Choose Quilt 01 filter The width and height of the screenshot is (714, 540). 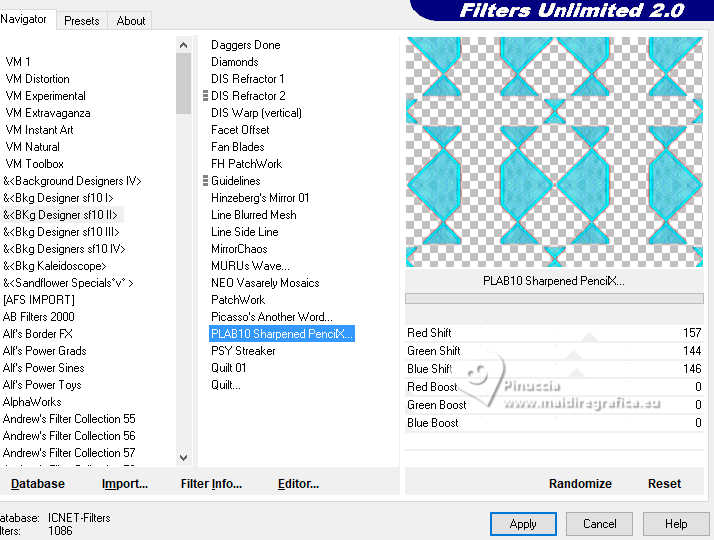[x=229, y=368]
